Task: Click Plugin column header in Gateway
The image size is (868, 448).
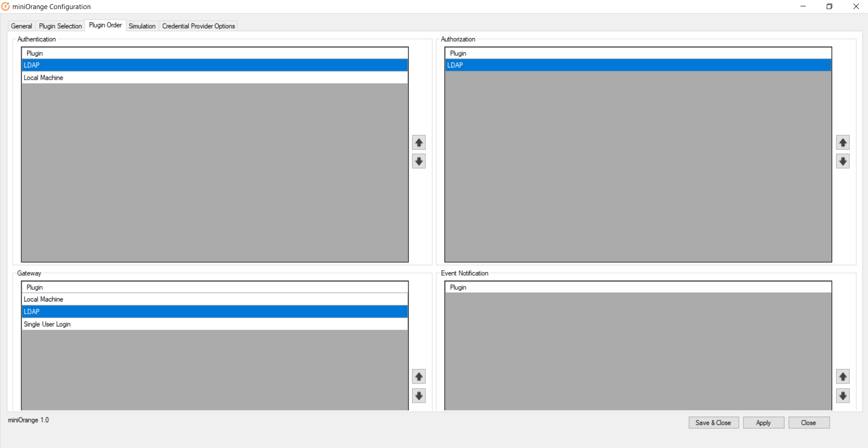Action: (x=215, y=287)
